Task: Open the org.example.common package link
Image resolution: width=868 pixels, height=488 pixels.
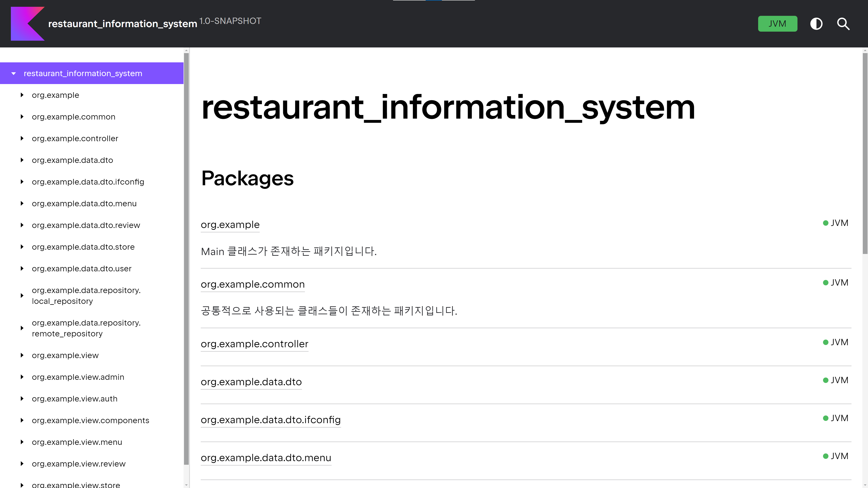Action: coord(252,284)
